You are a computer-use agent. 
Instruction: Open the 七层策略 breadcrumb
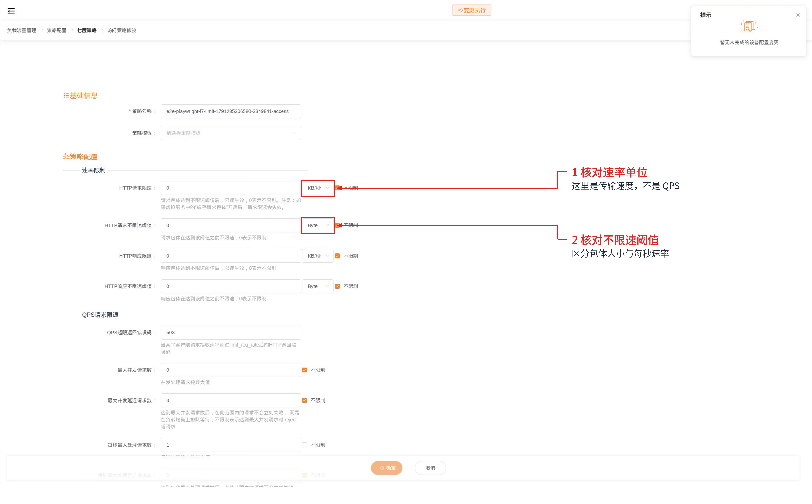(87, 30)
